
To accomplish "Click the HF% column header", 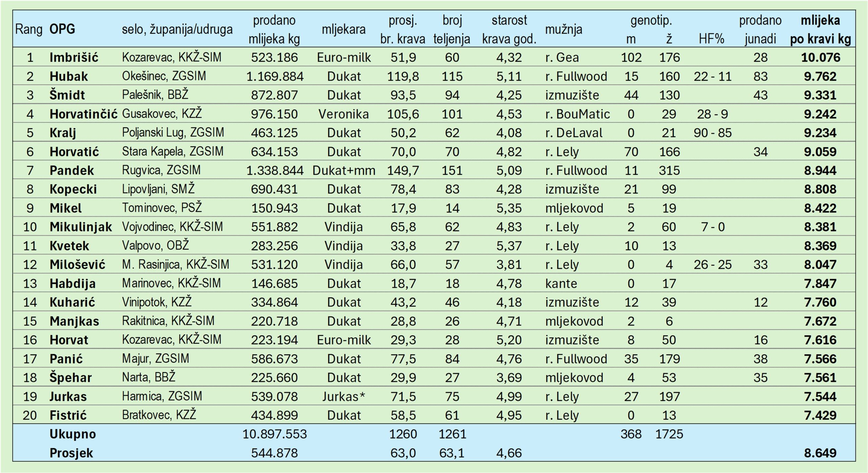I will pyautogui.click(x=711, y=39).
